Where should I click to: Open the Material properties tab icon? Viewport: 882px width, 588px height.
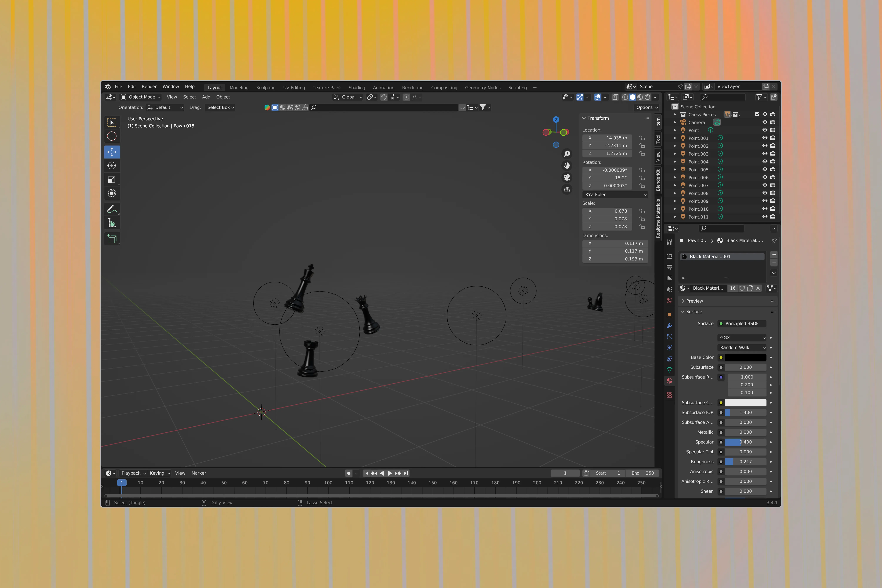669,381
